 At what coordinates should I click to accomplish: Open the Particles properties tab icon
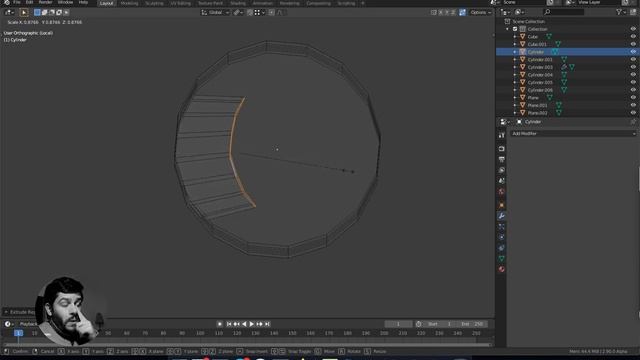point(502,227)
